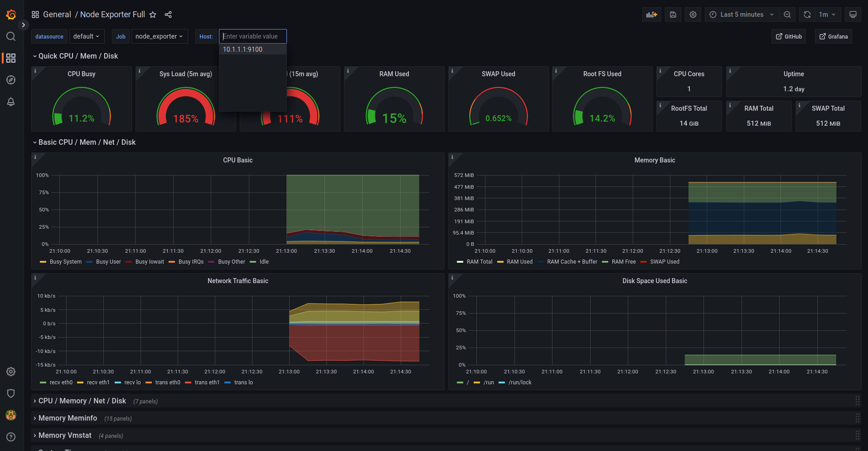Open dashboard settings gear in top bar
Viewport: 868px width, 451px height.
point(693,15)
